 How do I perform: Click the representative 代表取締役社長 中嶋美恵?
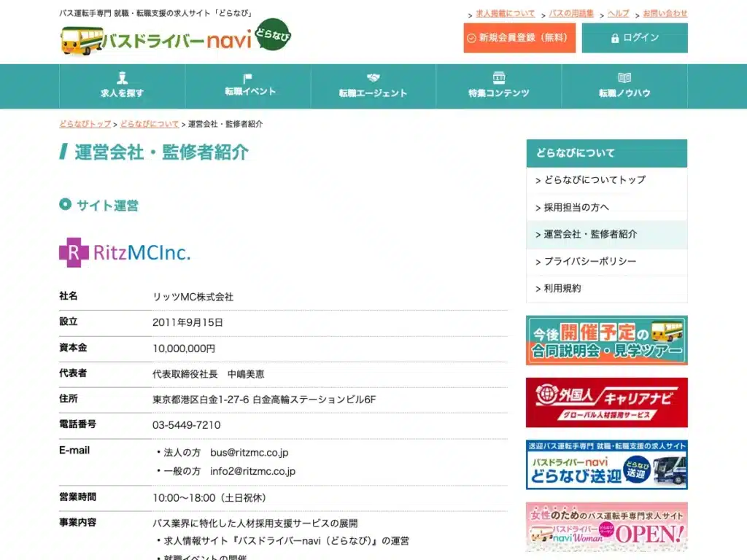click(208, 374)
